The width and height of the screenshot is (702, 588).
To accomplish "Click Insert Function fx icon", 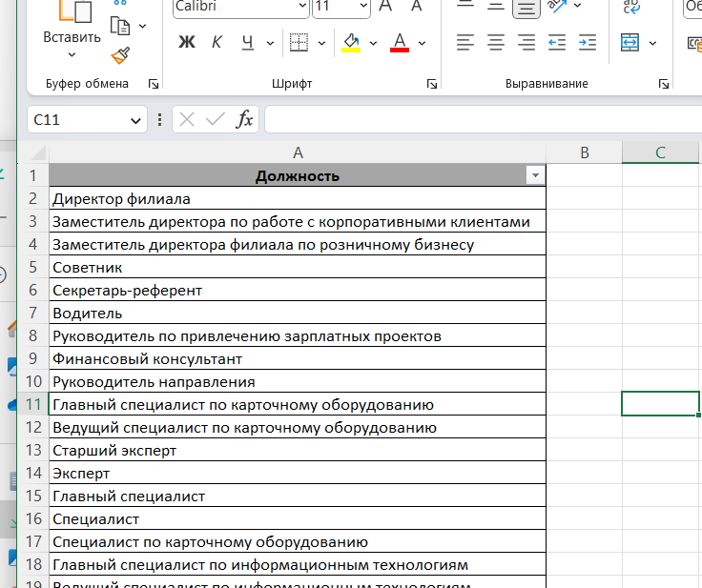I will (244, 119).
